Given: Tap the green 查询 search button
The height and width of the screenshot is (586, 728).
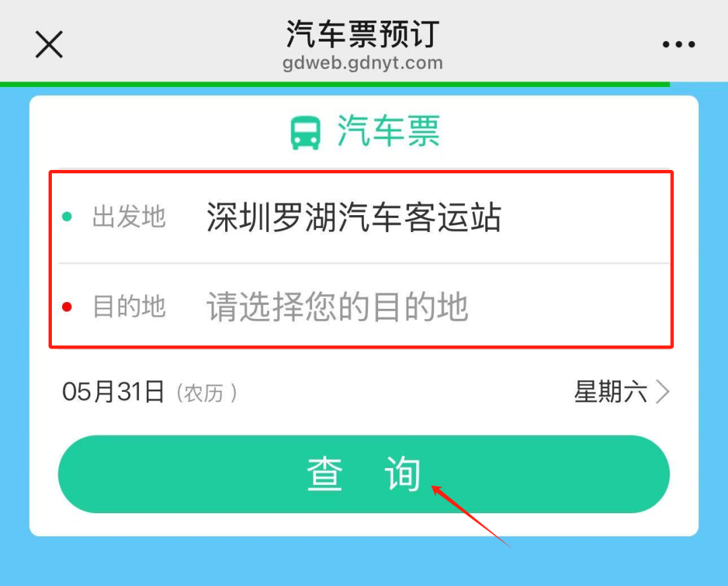Looking at the screenshot, I should pyautogui.click(x=363, y=474).
